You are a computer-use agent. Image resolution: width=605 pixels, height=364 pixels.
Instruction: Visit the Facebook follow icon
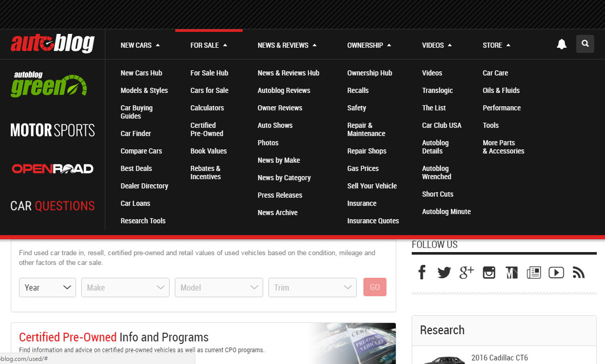(x=422, y=272)
